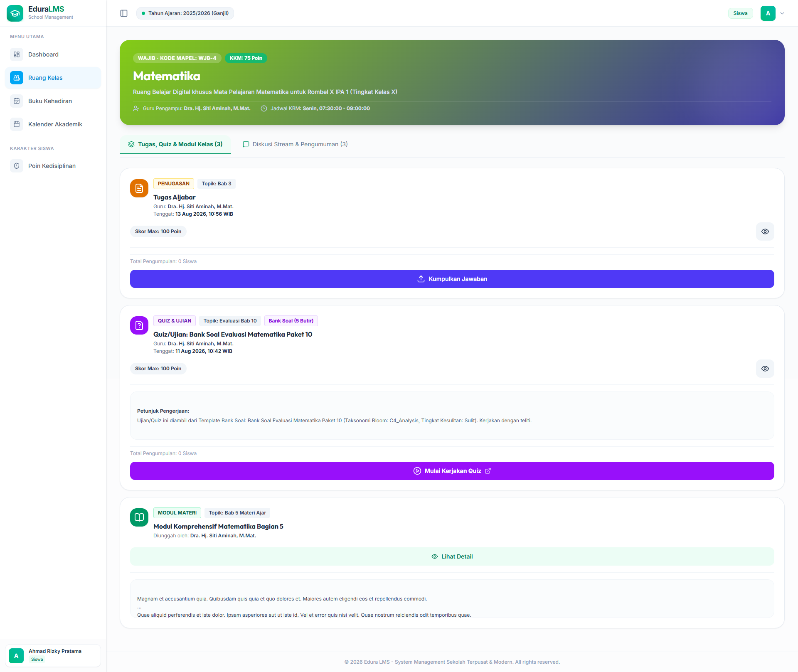Image resolution: width=798 pixels, height=672 pixels.
Task: Click the Dashboard grid icon
Action: pyautogui.click(x=17, y=54)
